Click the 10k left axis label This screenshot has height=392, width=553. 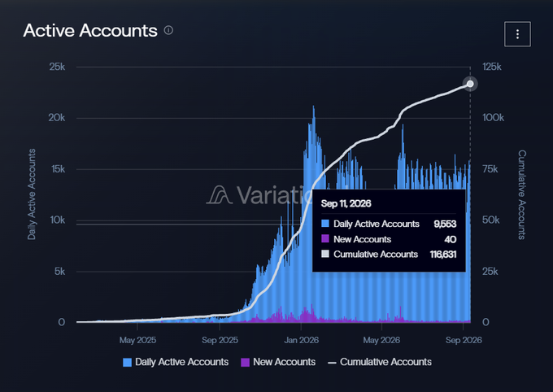pyautogui.click(x=58, y=220)
